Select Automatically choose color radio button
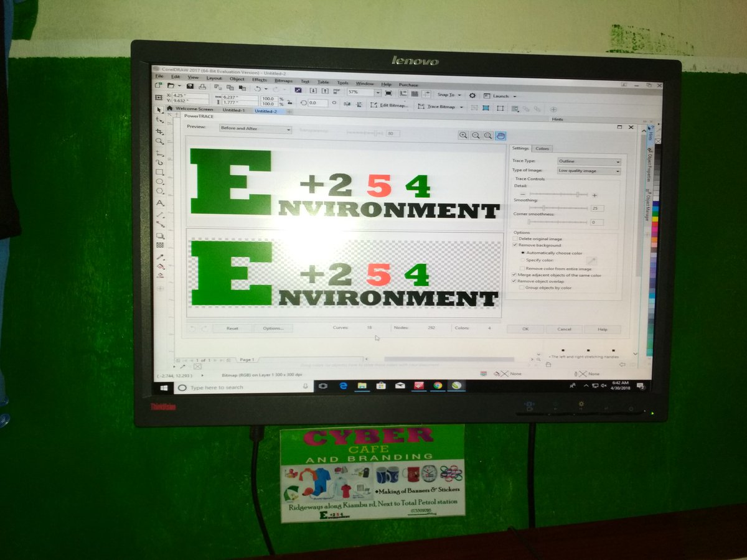Screen dimensions: 747x560 click(523, 253)
